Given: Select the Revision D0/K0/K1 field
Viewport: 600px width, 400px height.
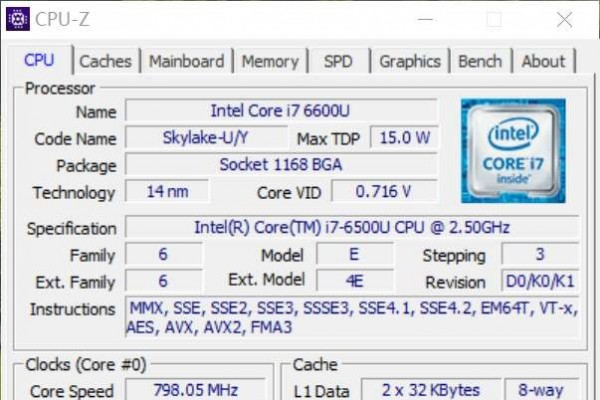Looking at the screenshot, I should 540,282.
